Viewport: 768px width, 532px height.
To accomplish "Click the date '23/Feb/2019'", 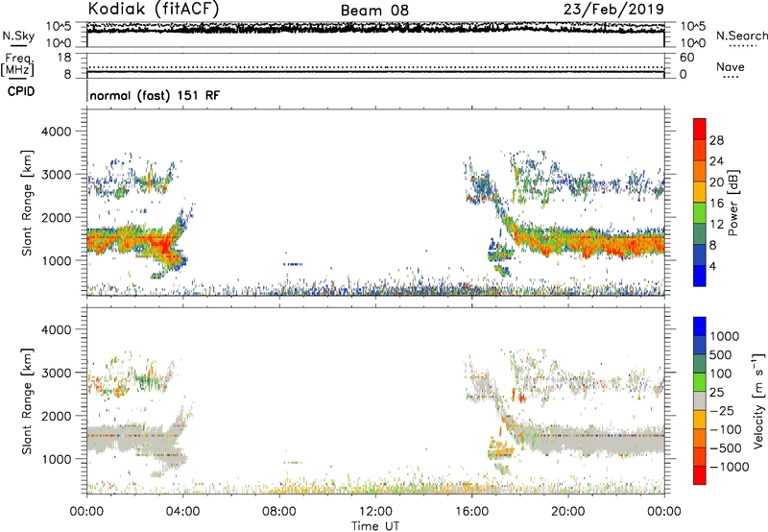I will (x=613, y=9).
